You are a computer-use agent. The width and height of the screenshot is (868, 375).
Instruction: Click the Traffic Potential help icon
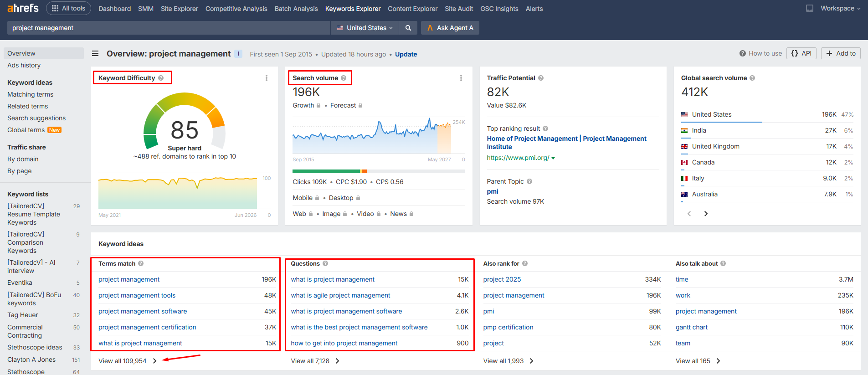(x=541, y=78)
